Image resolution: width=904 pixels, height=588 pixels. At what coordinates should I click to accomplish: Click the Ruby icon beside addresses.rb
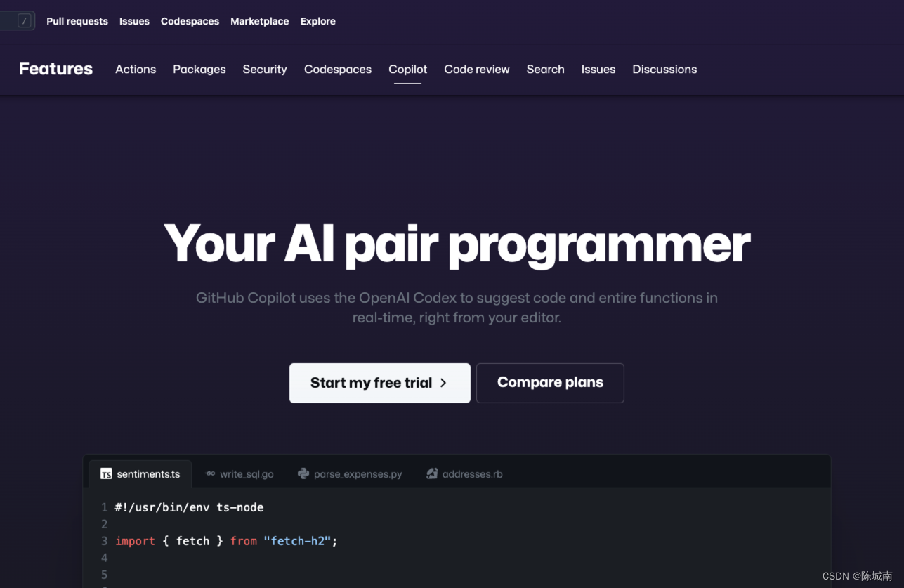coord(432,473)
